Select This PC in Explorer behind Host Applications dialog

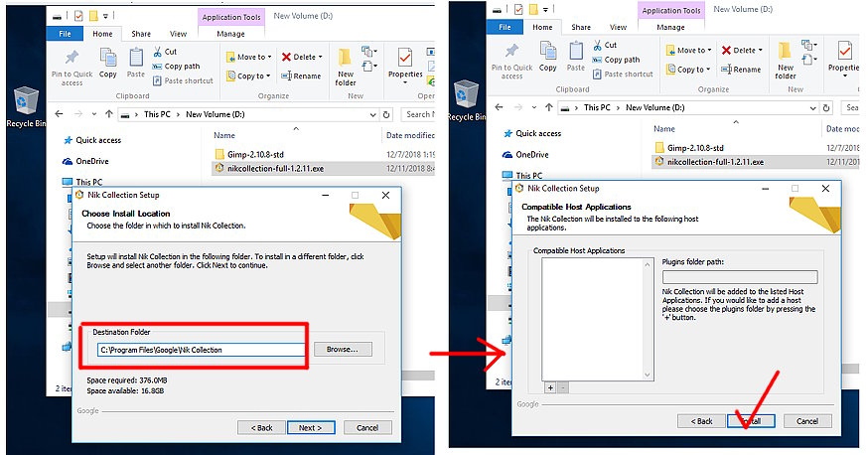[522, 175]
